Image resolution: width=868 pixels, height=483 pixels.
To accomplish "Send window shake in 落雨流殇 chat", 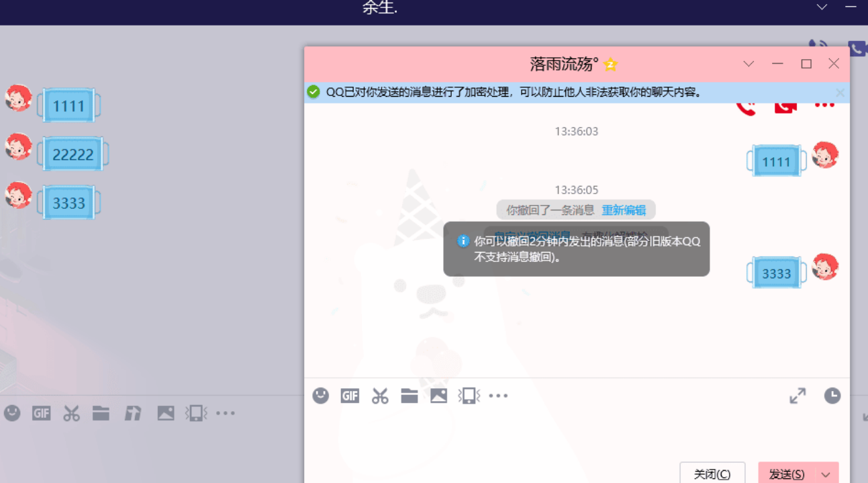I will click(468, 396).
